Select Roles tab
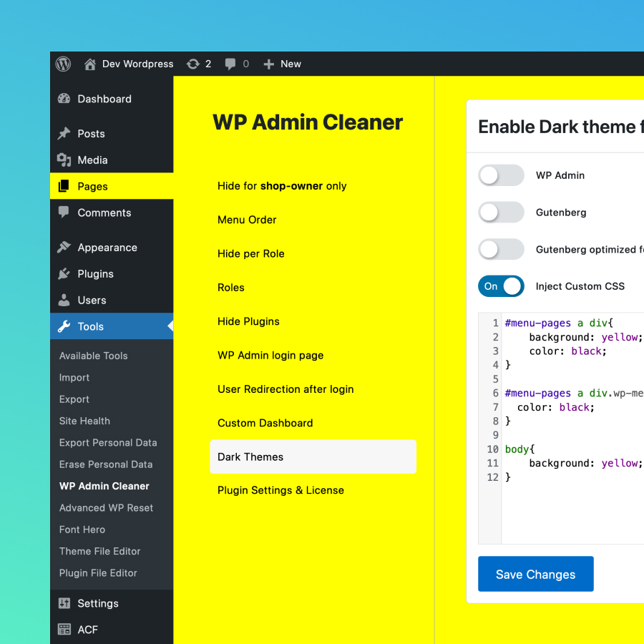This screenshot has height=644, width=644. tap(313, 288)
